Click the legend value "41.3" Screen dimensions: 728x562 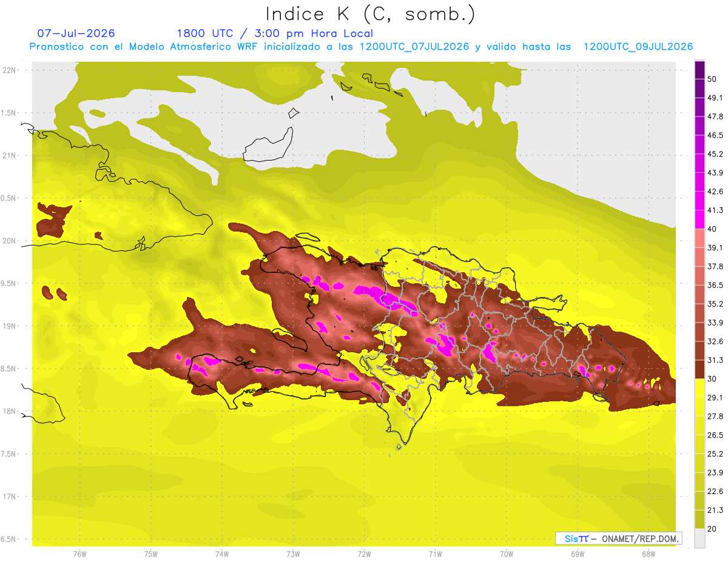coord(715,210)
